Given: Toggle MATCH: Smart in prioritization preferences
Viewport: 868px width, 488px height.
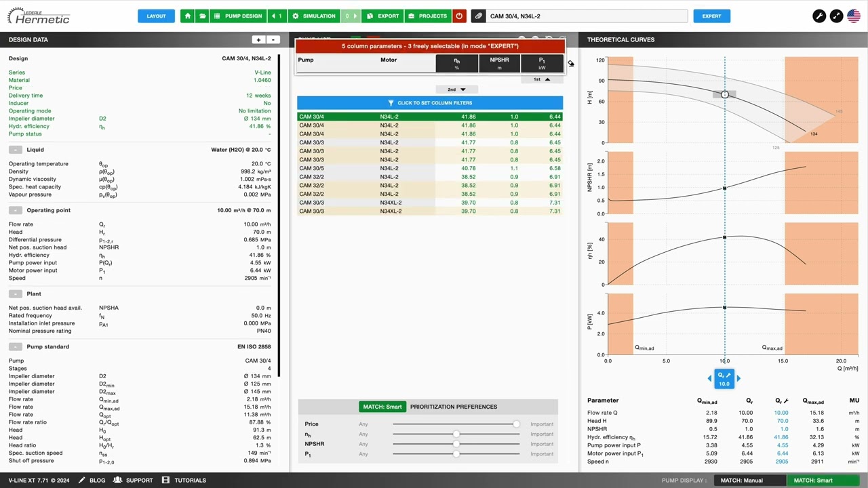Looking at the screenshot, I should 382,407.
